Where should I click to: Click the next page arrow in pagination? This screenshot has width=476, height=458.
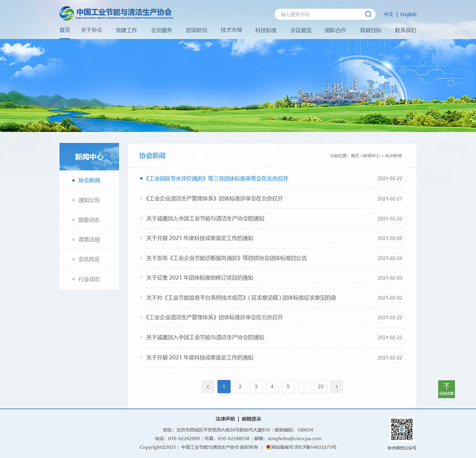click(x=336, y=386)
